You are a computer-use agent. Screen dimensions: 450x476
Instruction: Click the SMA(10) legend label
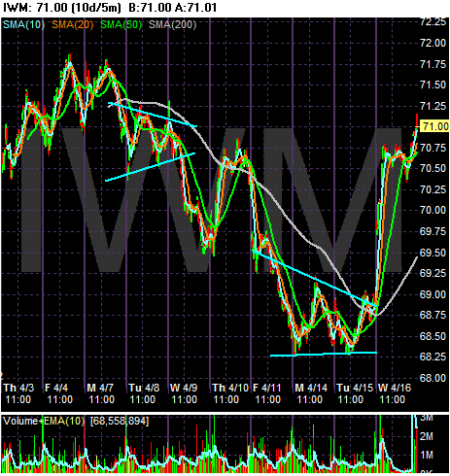pos(23,24)
